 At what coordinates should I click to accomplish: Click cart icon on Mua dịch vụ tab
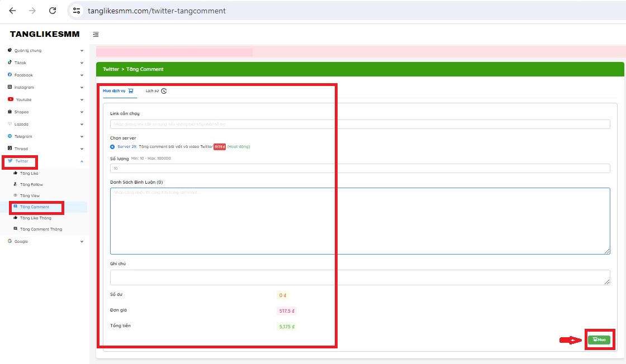pos(131,91)
